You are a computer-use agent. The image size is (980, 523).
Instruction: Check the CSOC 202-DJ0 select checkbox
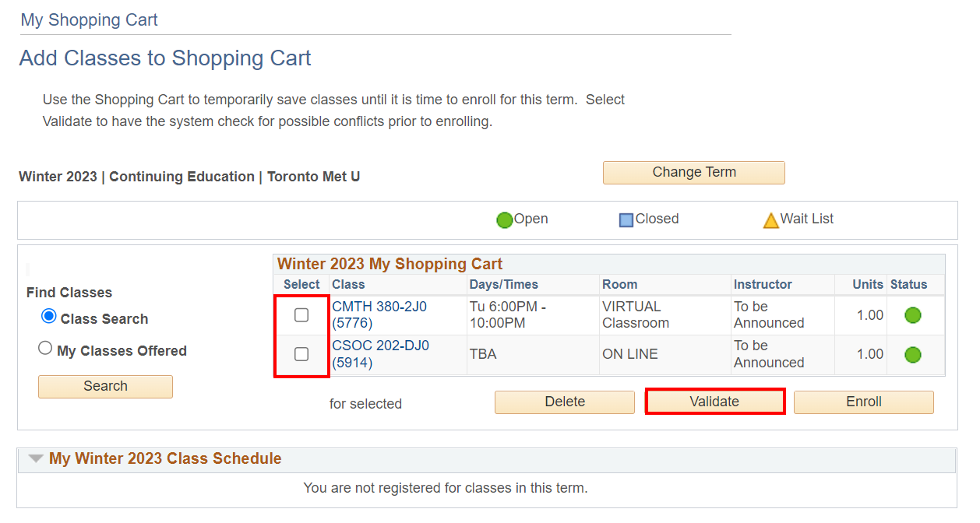click(301, 355)
